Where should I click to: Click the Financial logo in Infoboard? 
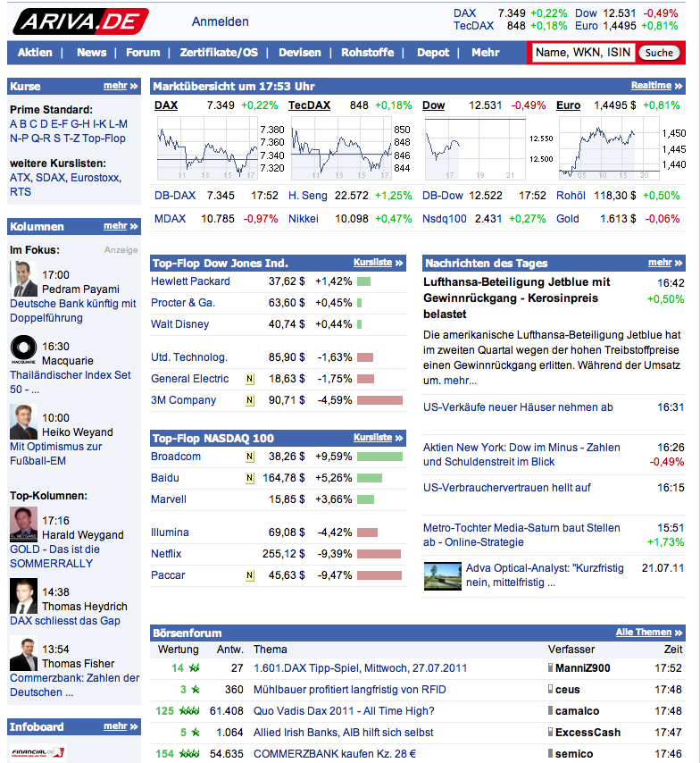click(x=37, y=753)
